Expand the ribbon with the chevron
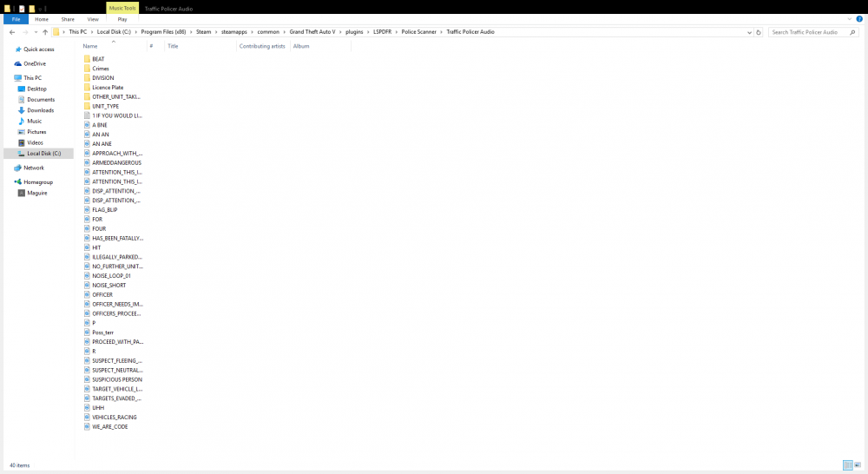This screenshot has height=474, width=868. point(850,19)
